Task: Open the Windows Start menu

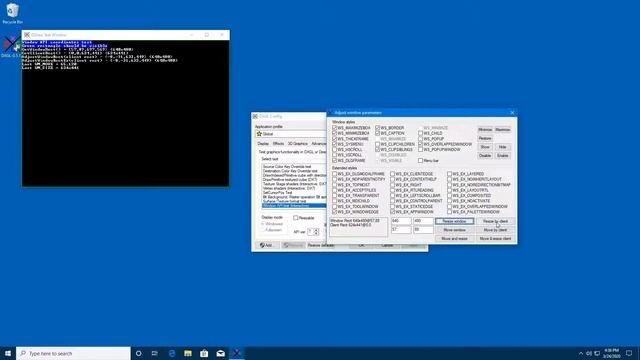Action: coord(8,353)
